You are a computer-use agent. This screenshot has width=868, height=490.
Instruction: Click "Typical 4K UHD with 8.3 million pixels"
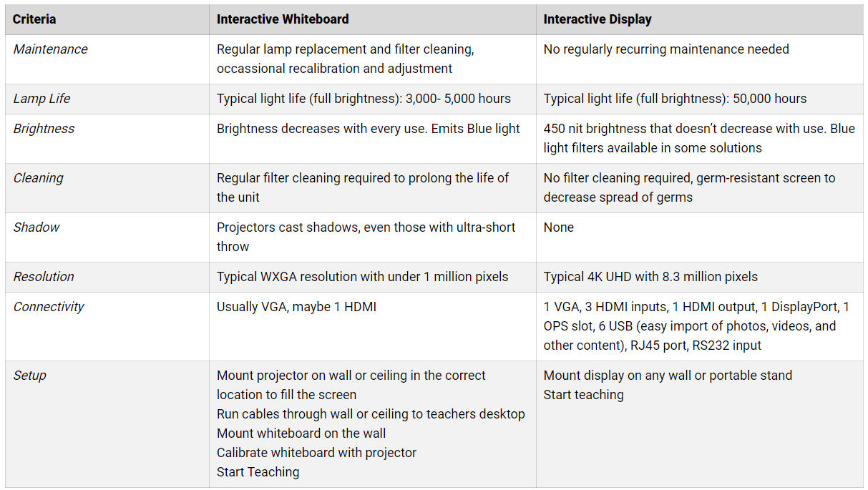650,277
